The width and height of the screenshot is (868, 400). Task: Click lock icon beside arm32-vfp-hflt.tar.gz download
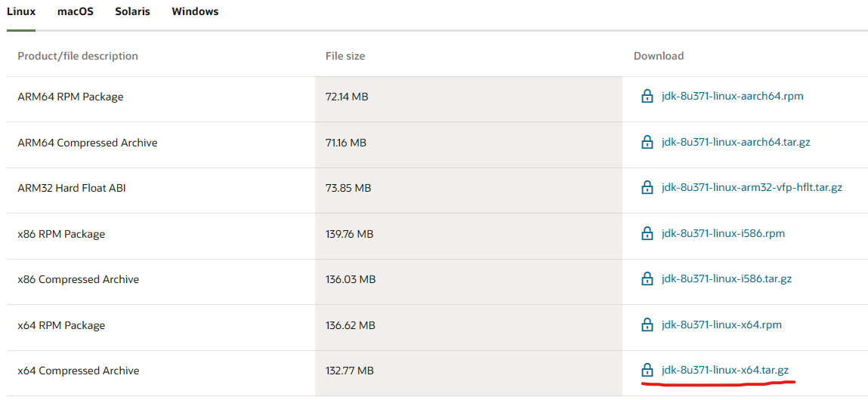coord(646,188)
